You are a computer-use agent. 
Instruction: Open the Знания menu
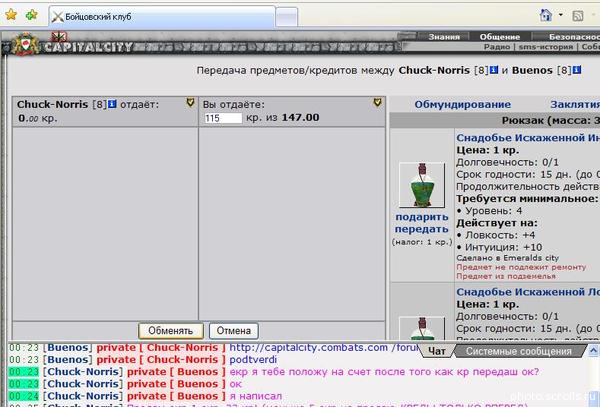click(x=444, y=37)
